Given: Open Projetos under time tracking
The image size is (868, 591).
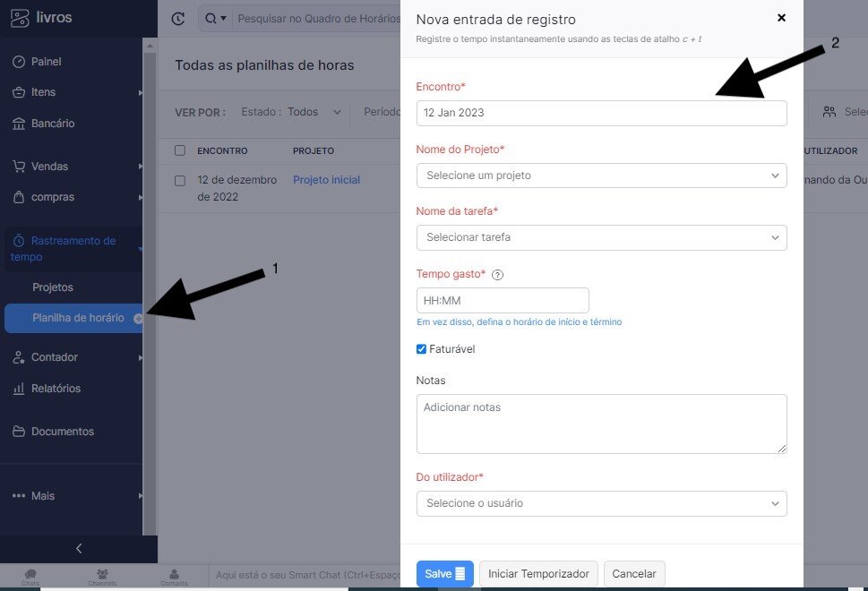Looking at the screenshot, I should pyautogui.click(x=53, y=287).
